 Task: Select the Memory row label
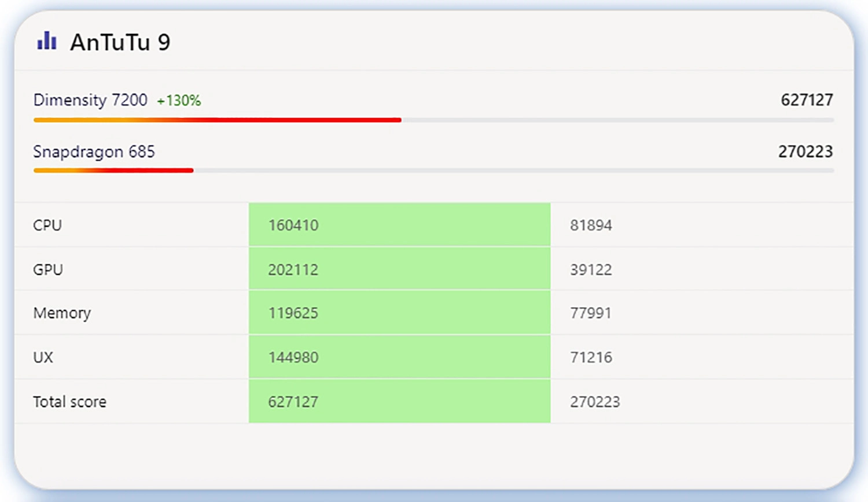click(x=62, y=313)
